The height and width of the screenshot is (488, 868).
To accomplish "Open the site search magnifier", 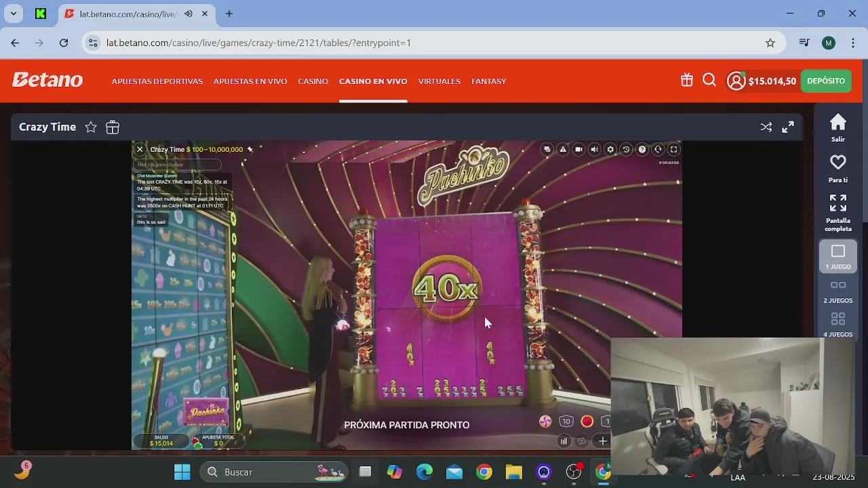I will [x=709, y=80].
